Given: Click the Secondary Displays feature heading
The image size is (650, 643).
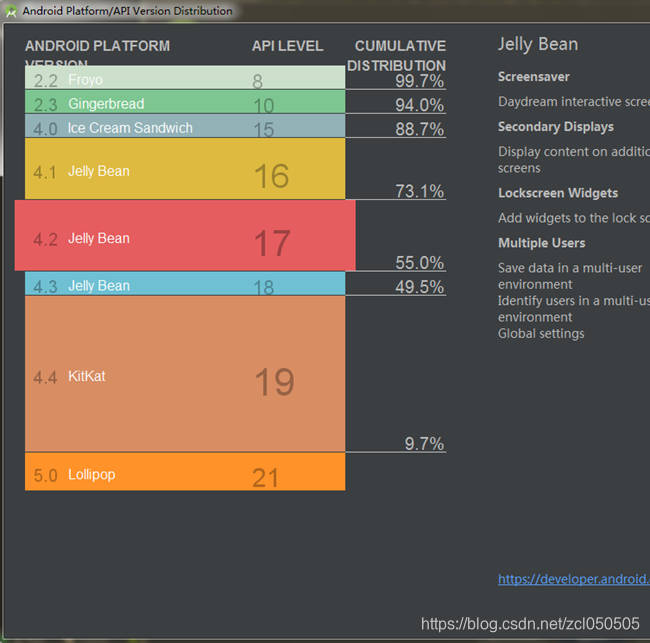Looking at the screenshot, I should click(556, 126).
